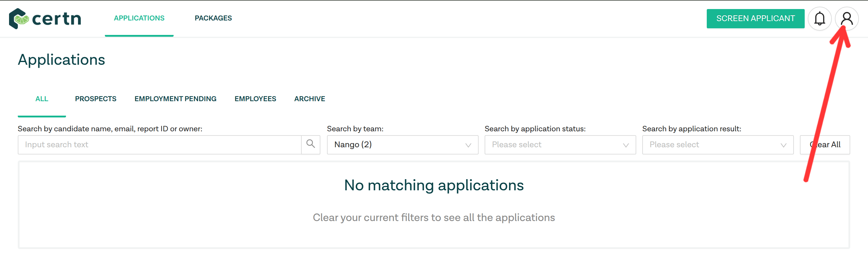Select the Employees tab
This screenshot has height=271, width=868.
click(x=255, y=99)
